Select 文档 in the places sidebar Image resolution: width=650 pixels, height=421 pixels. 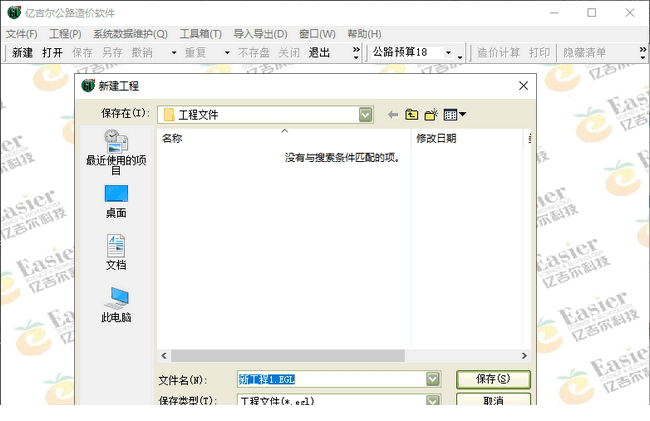116,253
